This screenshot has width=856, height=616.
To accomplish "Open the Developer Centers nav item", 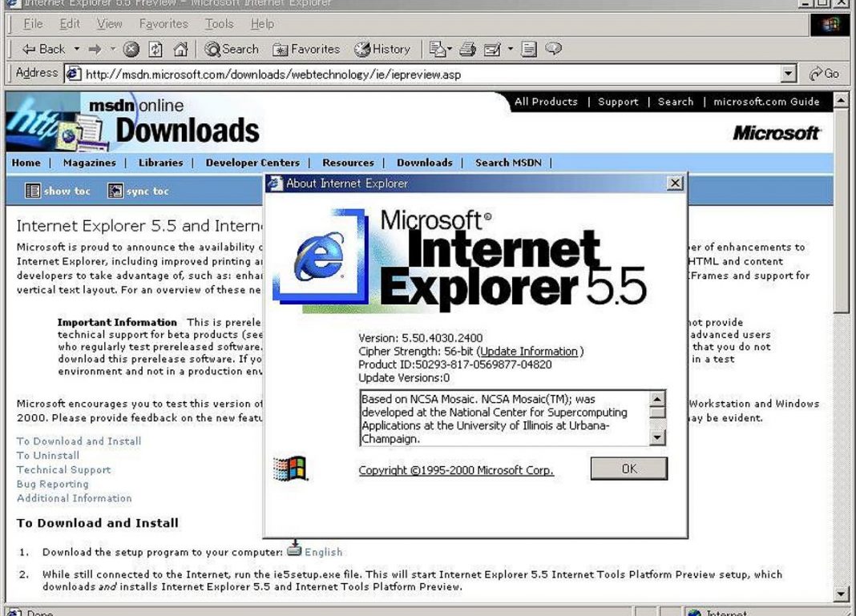I will pos(252,163).
